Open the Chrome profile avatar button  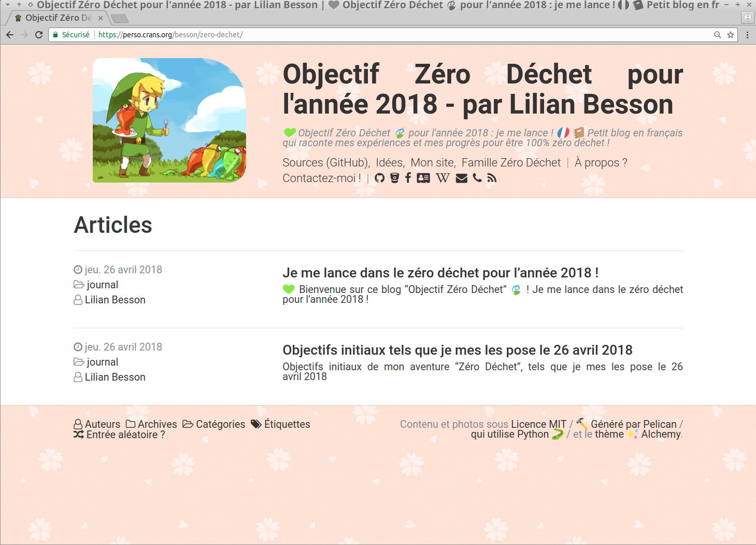748,18
